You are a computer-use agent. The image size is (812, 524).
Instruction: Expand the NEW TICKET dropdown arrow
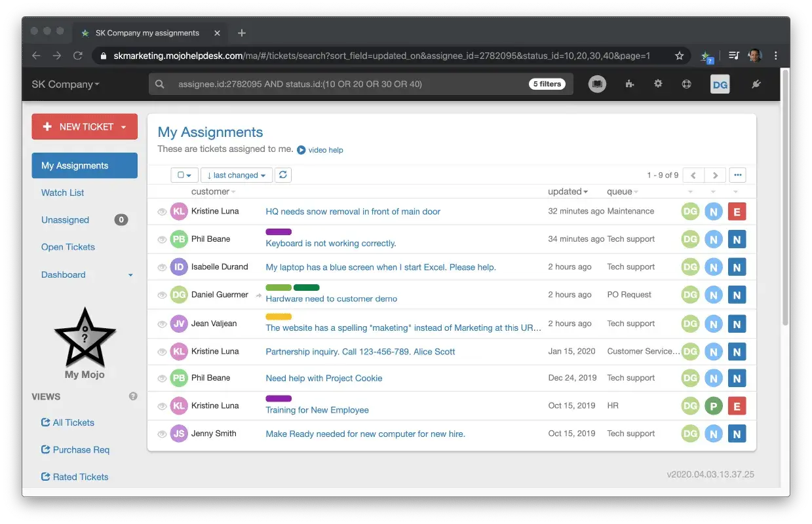[124, 127]
